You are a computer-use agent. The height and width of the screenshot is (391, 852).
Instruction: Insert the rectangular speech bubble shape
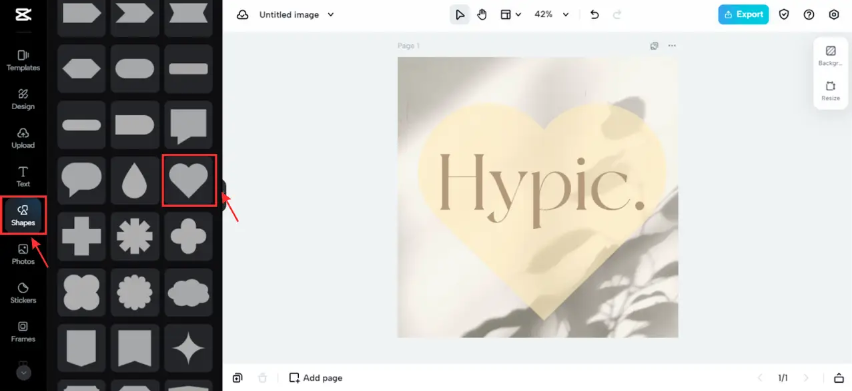[x=188, y=125]
